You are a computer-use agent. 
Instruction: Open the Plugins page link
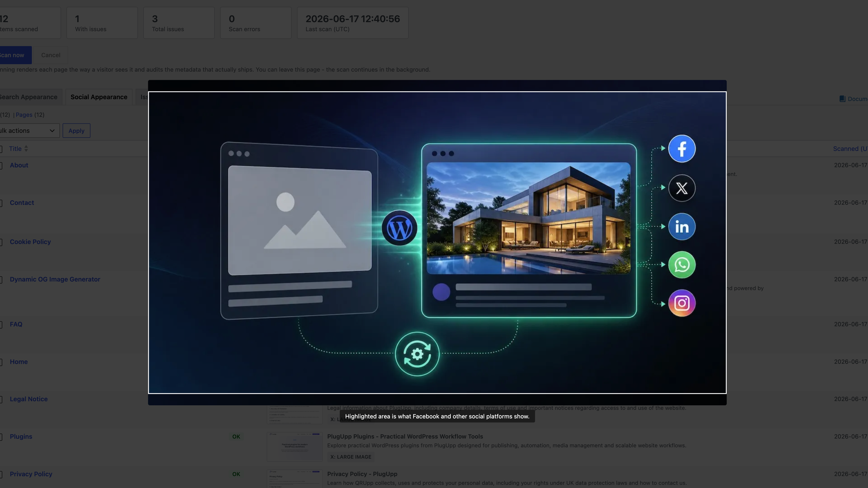(21, 436)
